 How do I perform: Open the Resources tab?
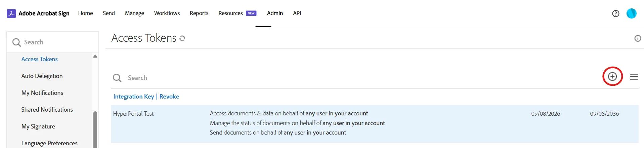230,13
